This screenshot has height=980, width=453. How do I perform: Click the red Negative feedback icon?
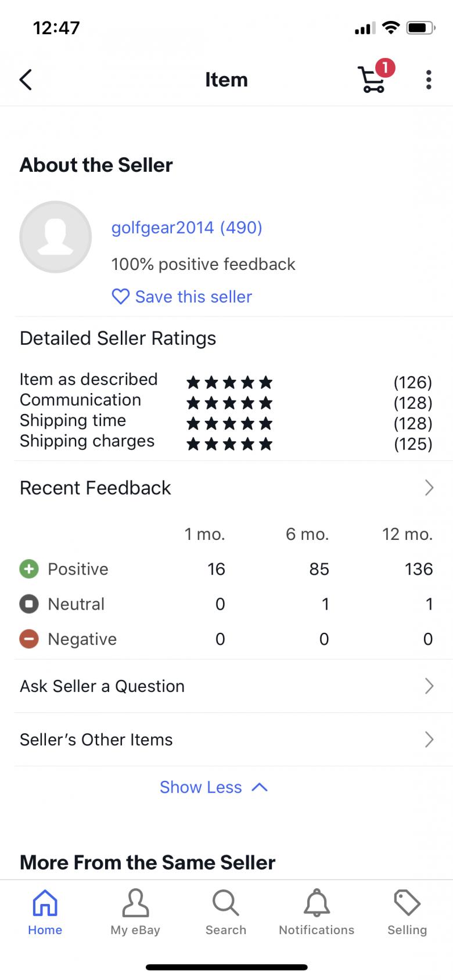pyautogui.click(x=29, y=639)
